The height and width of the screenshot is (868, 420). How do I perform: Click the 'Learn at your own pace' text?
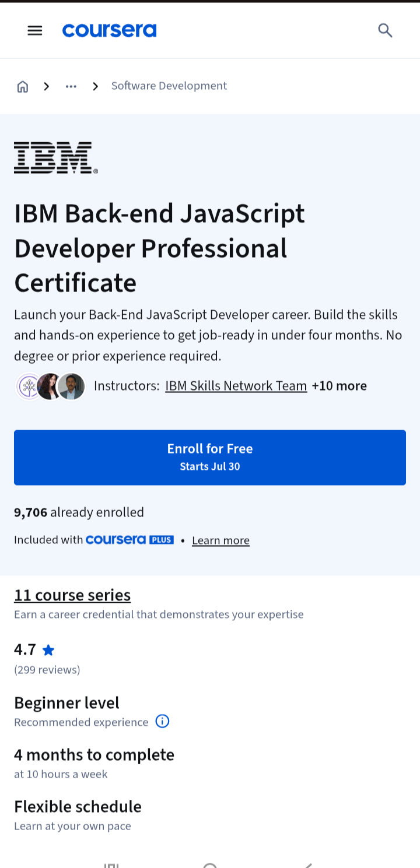(x=72, y=826)
